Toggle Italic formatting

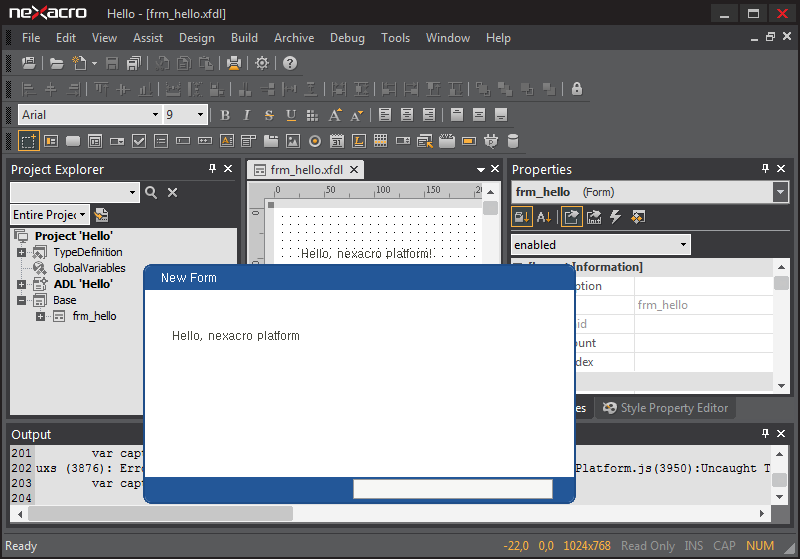pyautogui.click(x=247, y=115)
